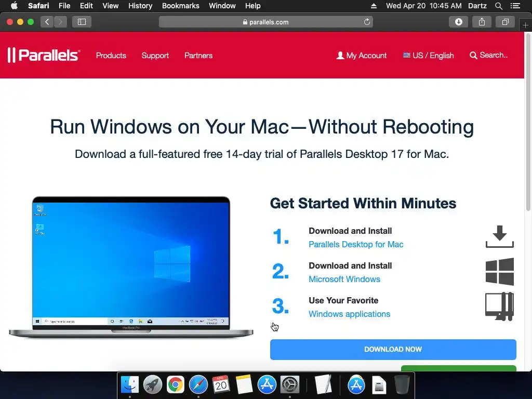
Task: Open Calendar from the Dock
Action: tap(221, 385)
